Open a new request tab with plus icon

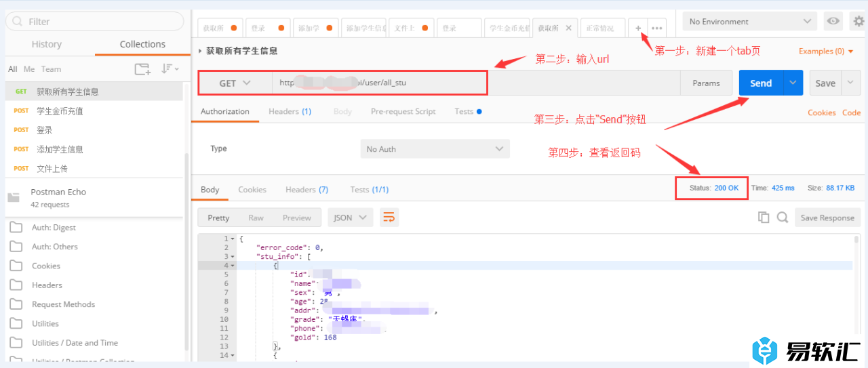(x=638, y=28)
